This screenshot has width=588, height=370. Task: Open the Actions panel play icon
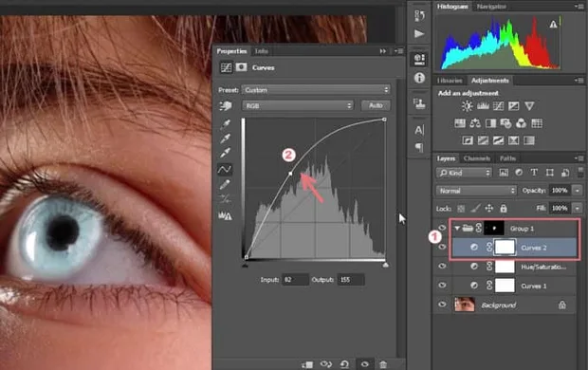[x=419, y=34]
